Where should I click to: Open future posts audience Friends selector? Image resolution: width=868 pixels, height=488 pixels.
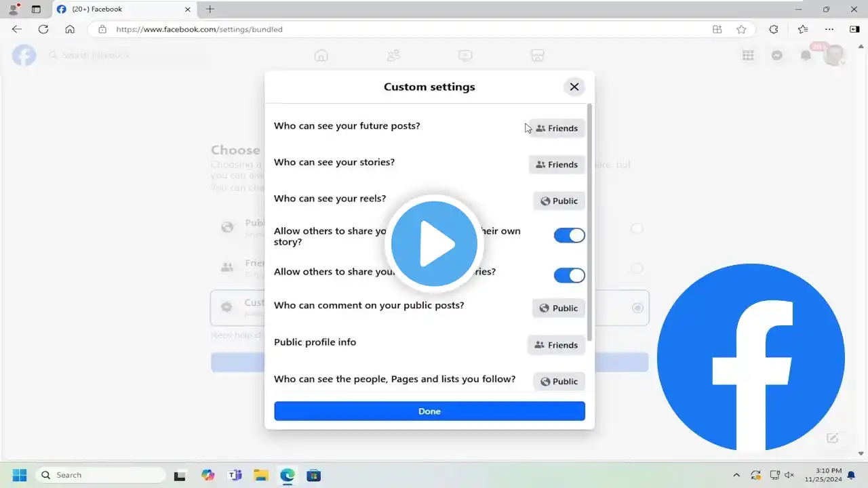557,128
